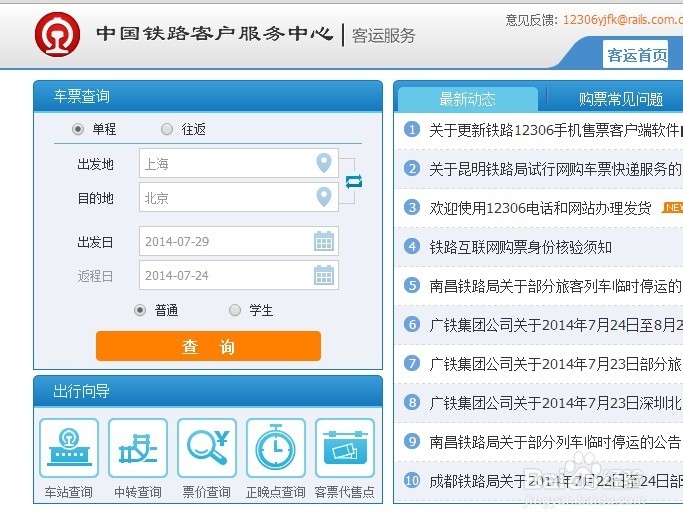The width and height of the screenshot is (683, 525).
Task: Click the China Railway red logo
Action: [57, 34]
